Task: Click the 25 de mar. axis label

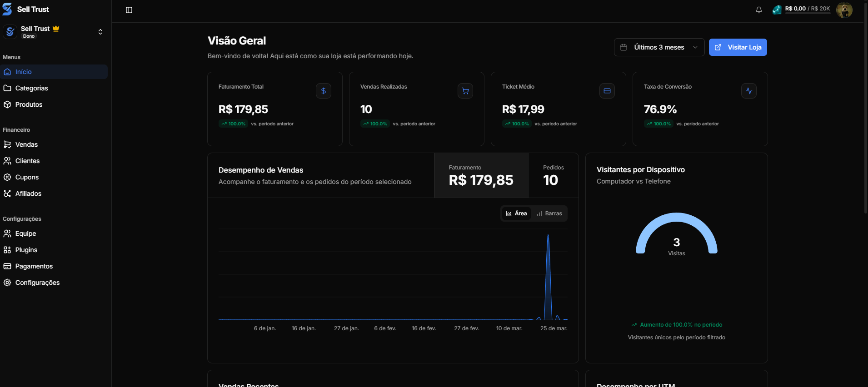Action: (x=554, y=328)
